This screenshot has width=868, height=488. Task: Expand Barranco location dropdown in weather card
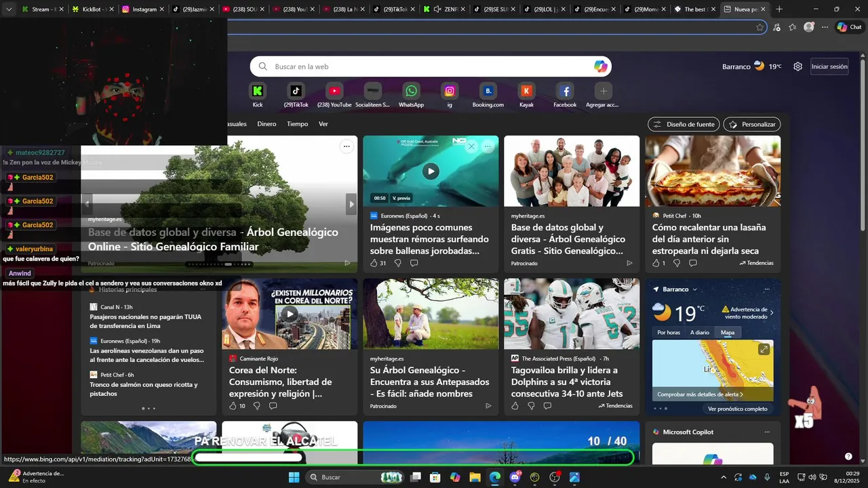click(694, 289)
